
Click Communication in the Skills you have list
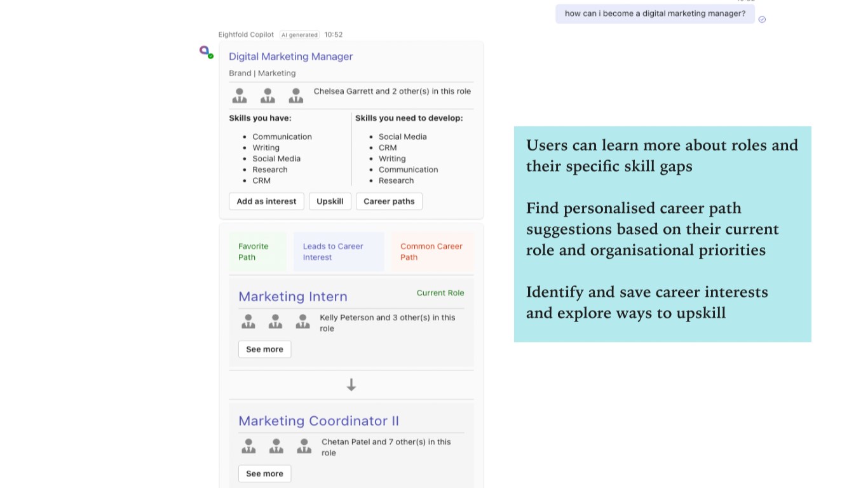tap(282, 137)
